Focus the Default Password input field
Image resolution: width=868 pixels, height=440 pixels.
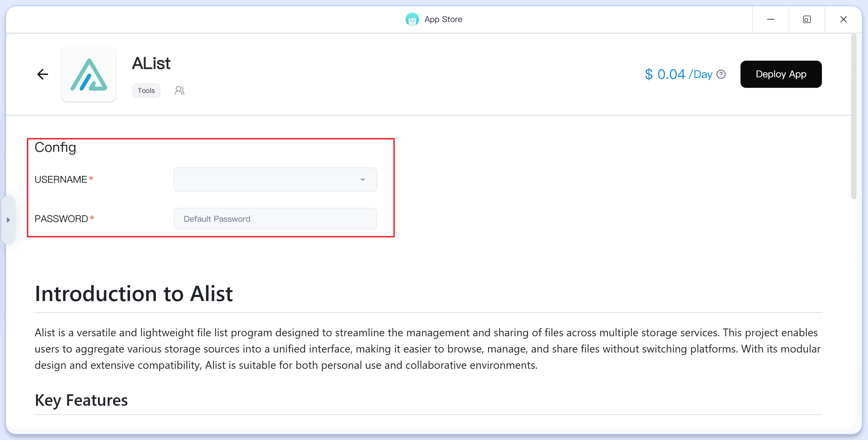pyautogui.click(x=275, y=219)
